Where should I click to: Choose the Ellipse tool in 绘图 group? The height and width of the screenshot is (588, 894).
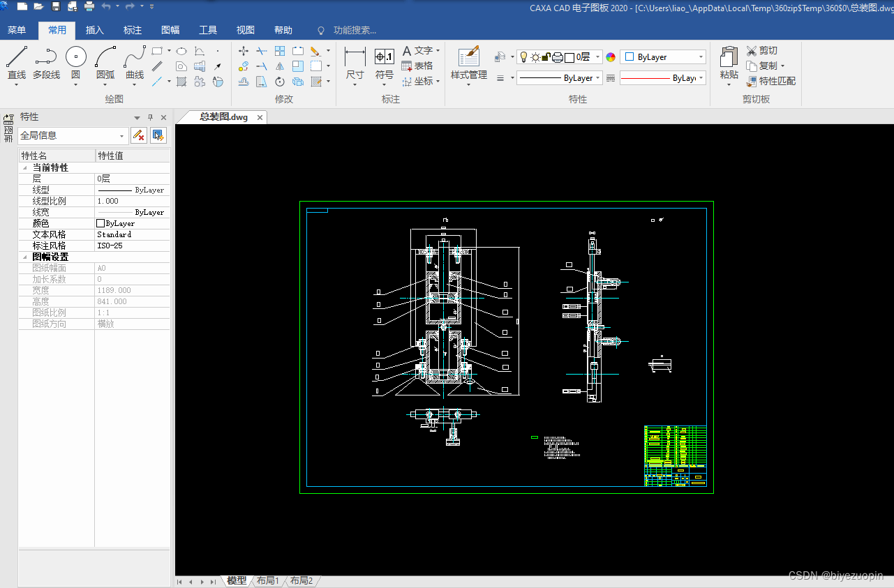coord(181,51)
